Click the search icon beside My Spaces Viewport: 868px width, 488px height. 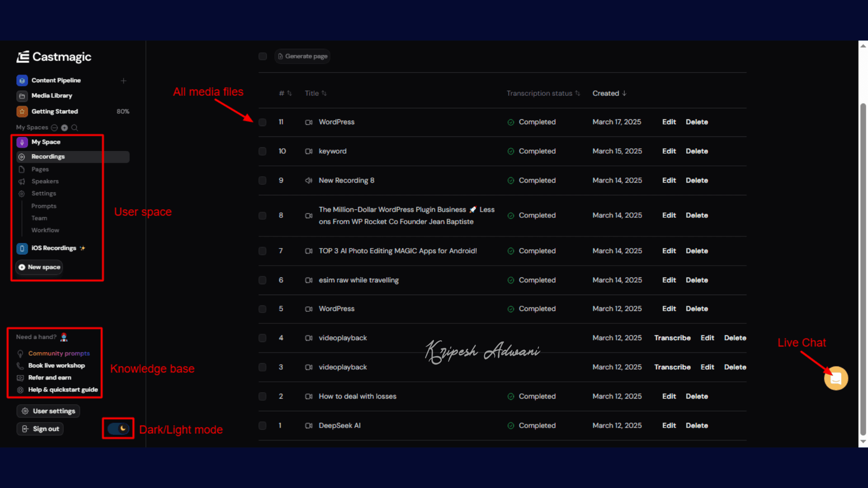[x=75, y=128]
